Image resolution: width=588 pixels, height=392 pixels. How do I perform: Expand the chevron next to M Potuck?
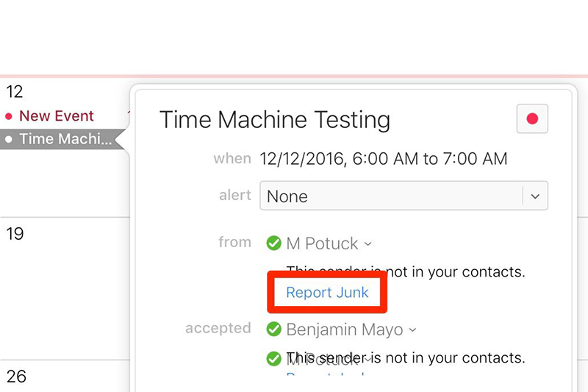pos(367,244)
